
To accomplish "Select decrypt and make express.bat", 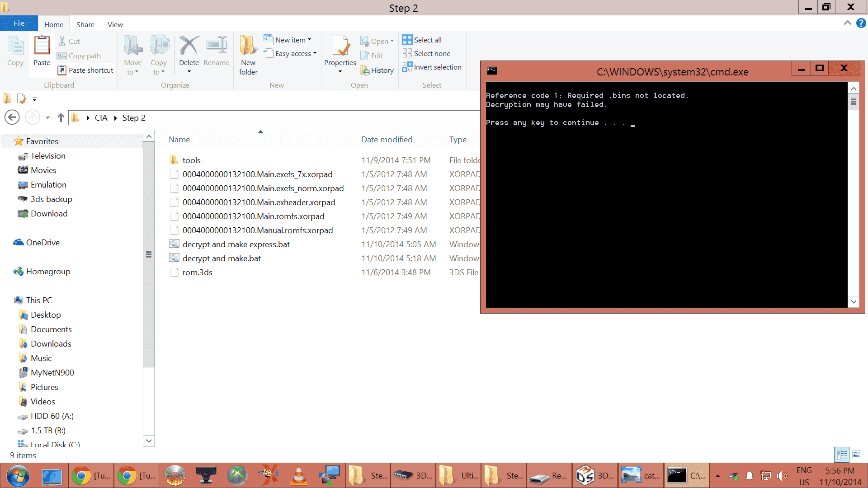I will tap(236, 244).
